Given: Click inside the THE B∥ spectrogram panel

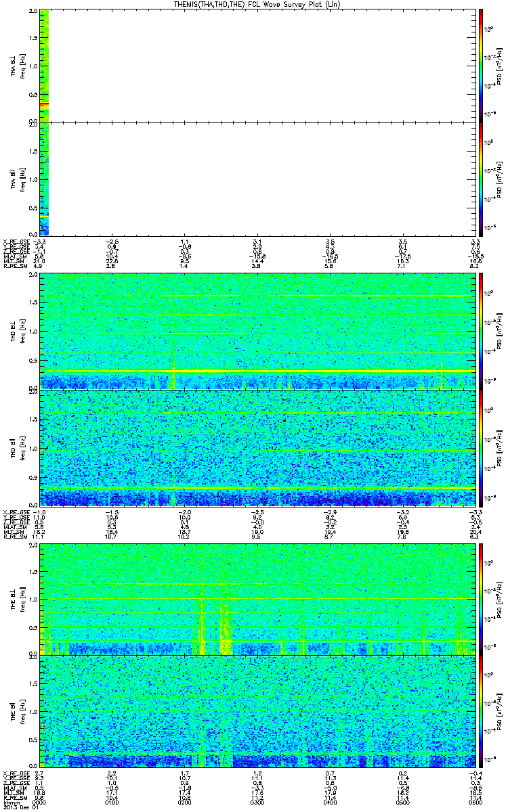Looking at the screenshot, I should [x=256, y=711].
